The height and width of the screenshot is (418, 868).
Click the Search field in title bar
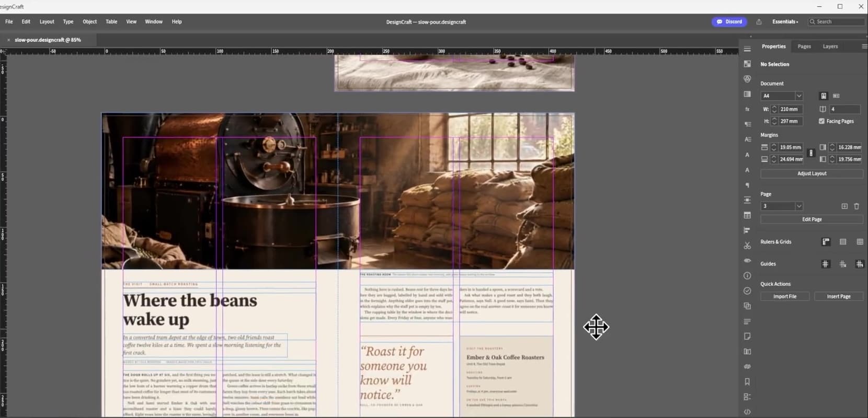point(836,22)
